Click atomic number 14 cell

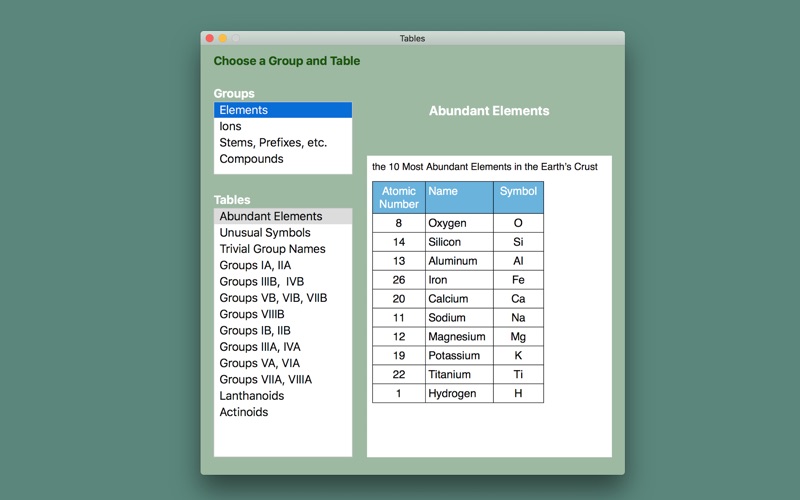coord(399,242)
